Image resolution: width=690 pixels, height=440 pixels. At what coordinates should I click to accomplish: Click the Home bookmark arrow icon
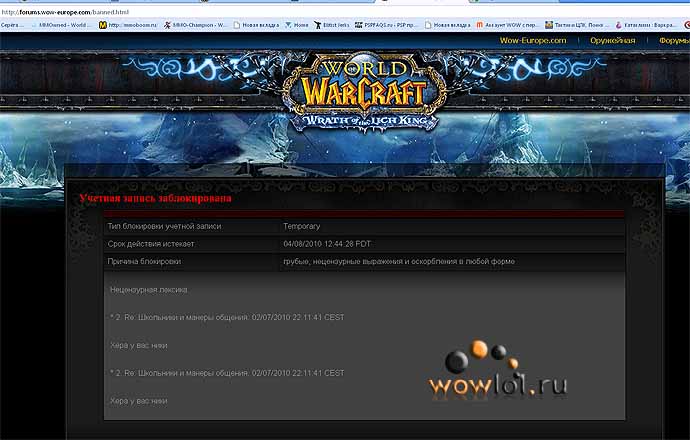[288, 25]
